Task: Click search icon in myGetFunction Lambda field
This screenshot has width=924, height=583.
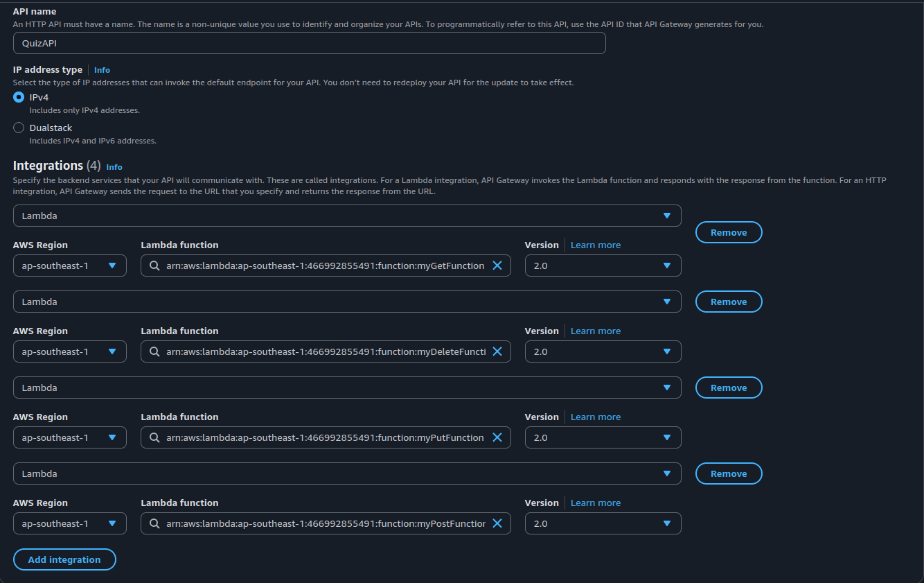Action: click(x=154, y=266)
